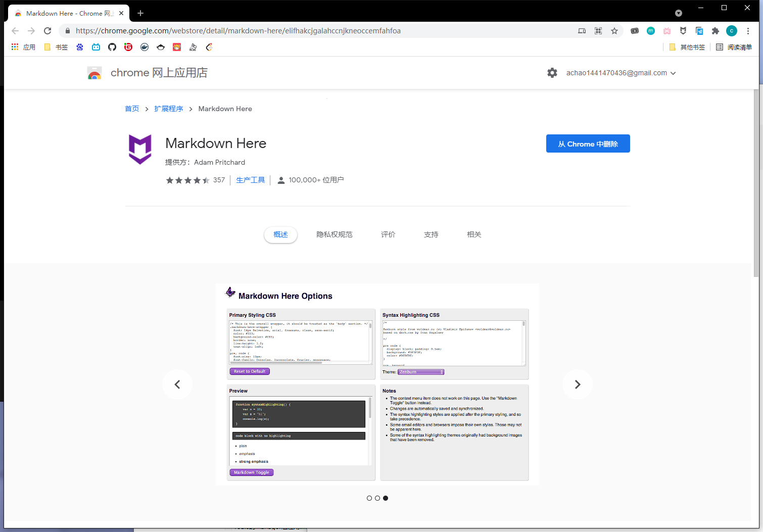Open the tab search dropdown arrow
763x532 pixels.
pyautogui.click(x=679, y=13)
